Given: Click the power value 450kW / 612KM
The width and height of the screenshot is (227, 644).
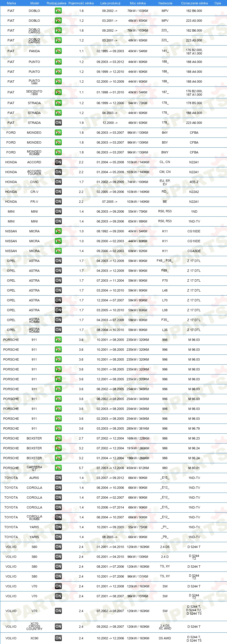Looking at the screenshot, I should pos(138,468).
